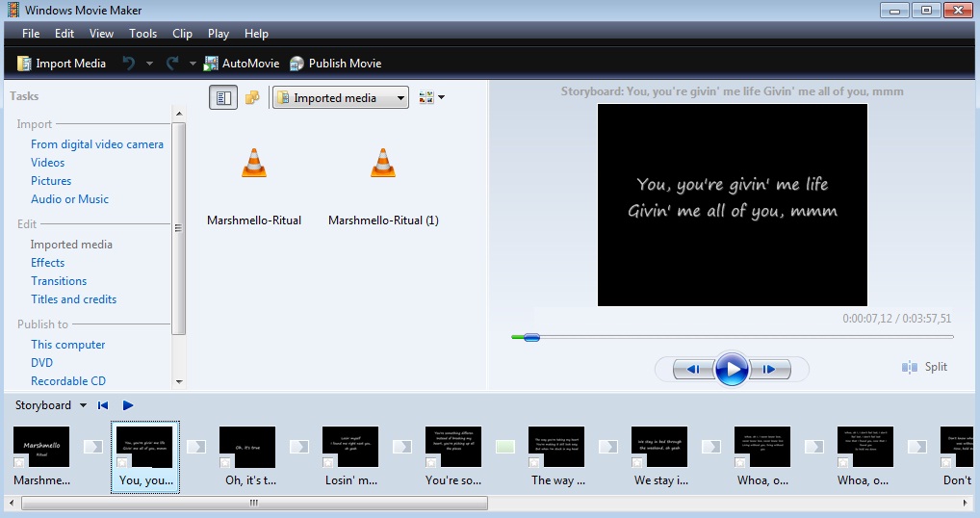Open the Help menu

coord(256,34)
